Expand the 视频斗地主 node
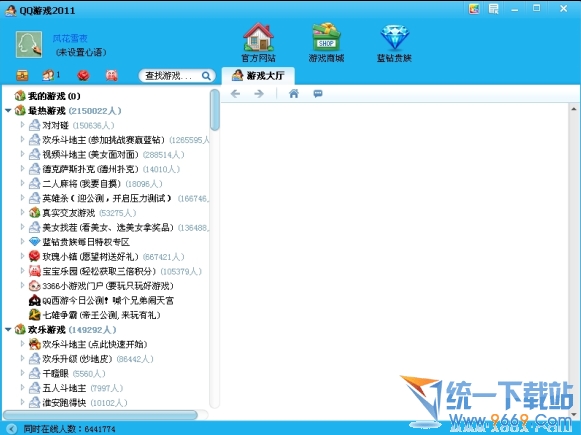Screen dimensions: 581x435 tap(22, 154)
